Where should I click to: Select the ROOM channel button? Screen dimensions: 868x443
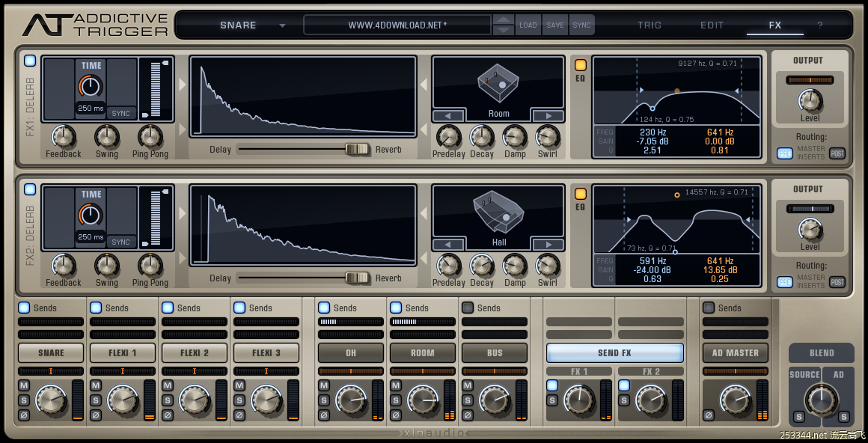[422, 352]
